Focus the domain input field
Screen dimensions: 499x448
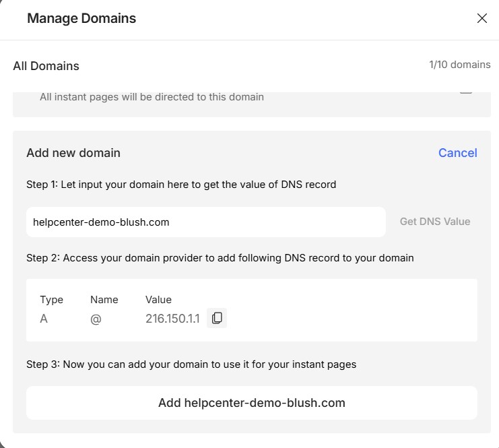pos(206,222)
